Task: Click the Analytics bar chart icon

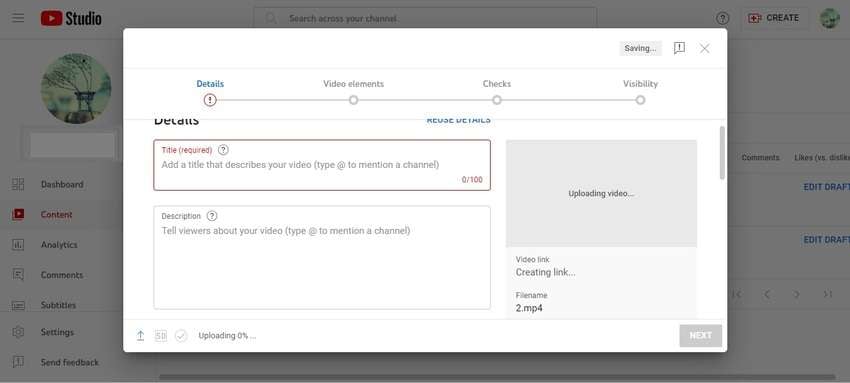Action: click(x=18, y=245)
